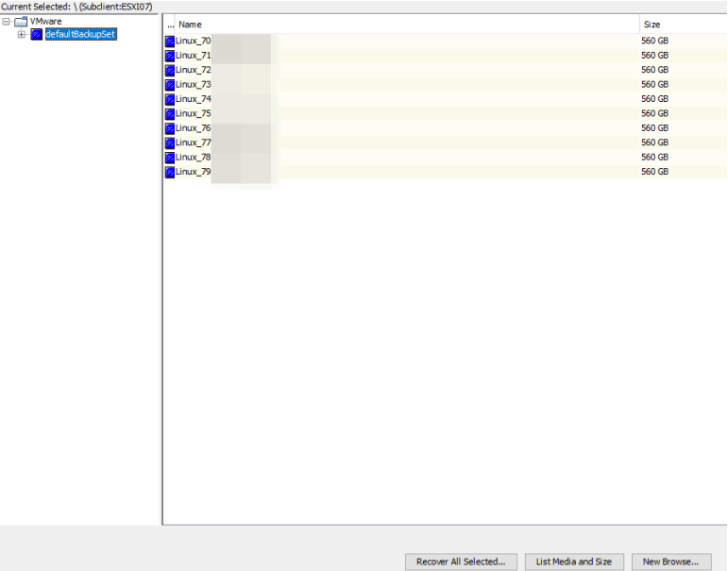The width and height of the screenshot is (728, 571).
Task: Select defaultBackupSet in the tree
Action: [x=80, y=34]
